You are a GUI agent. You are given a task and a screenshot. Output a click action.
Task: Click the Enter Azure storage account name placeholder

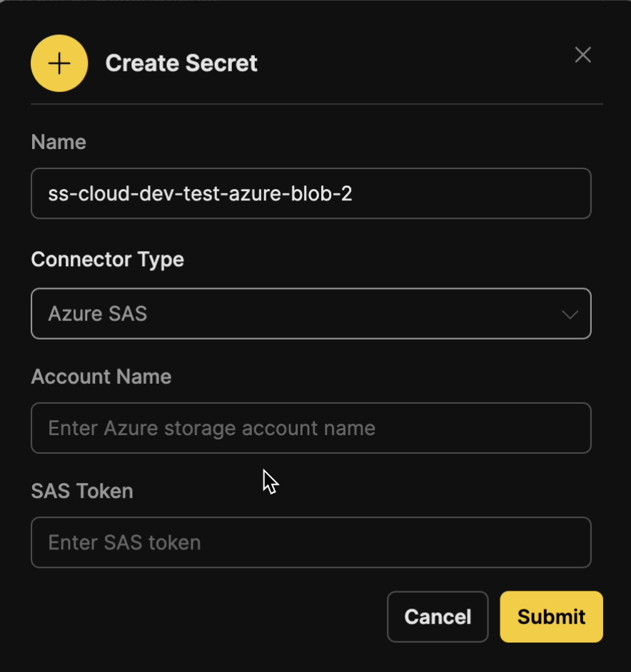point(211,428)
